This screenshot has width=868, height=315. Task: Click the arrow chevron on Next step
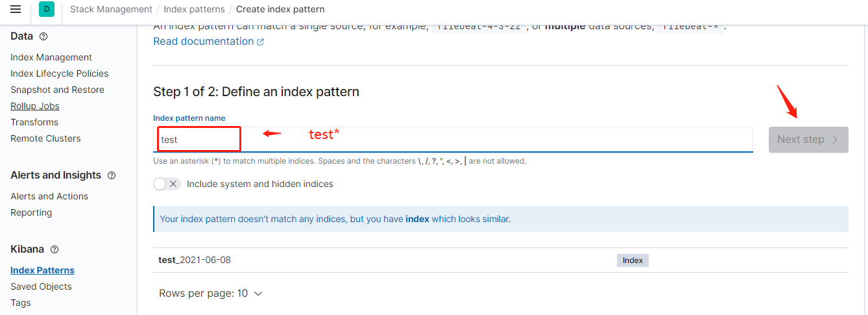click(x=835, y=140)
